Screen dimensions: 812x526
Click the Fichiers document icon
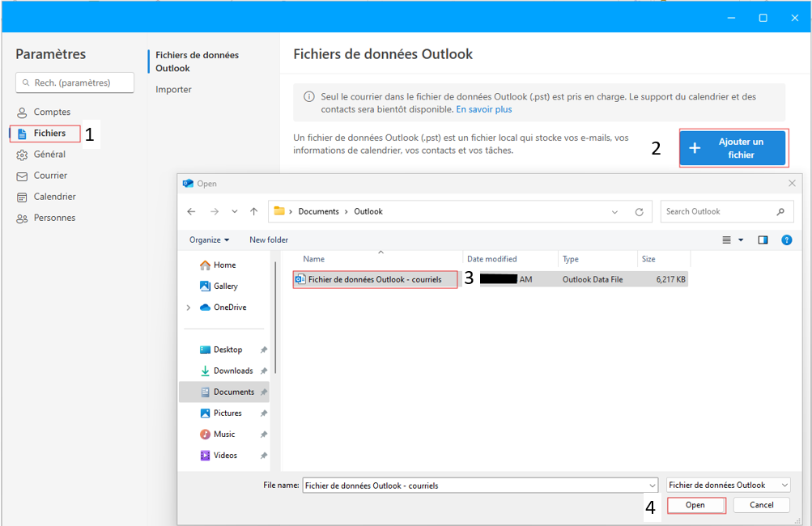click(x=22, y=134)
